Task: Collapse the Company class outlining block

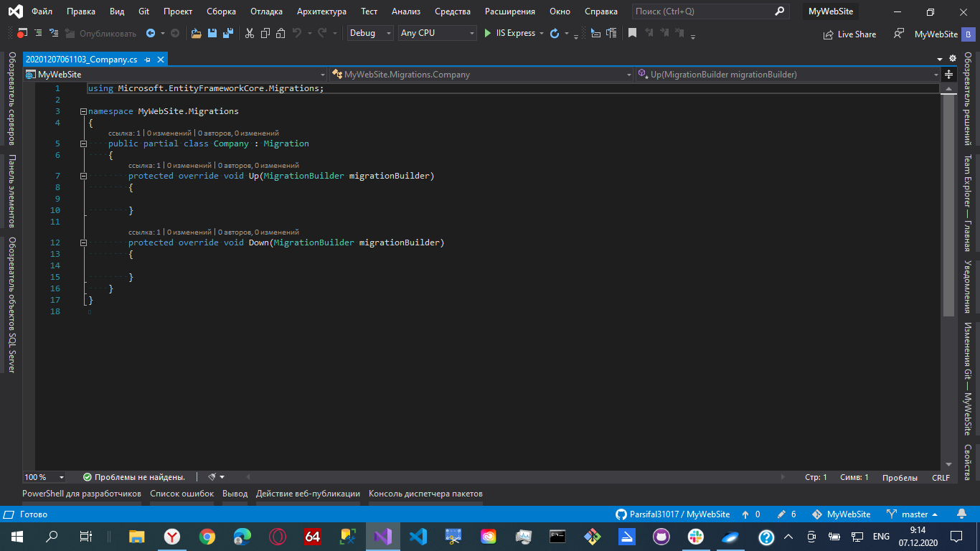Action: 83,143
